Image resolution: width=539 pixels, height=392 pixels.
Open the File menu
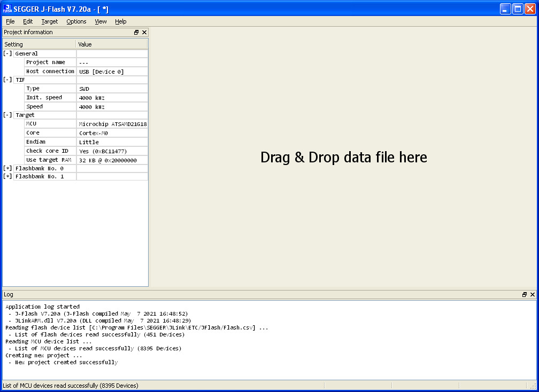[10, 21]
